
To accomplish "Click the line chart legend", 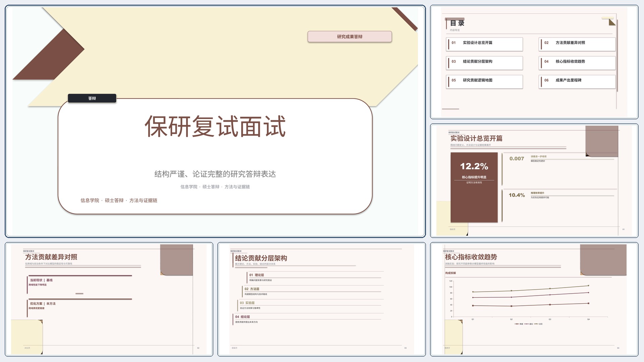I will pos(528,324).
